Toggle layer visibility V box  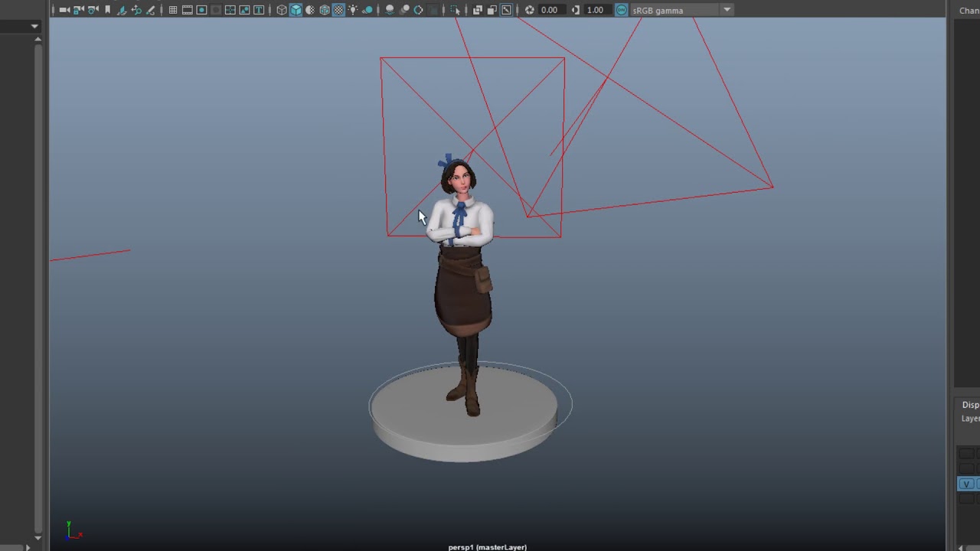coord(967,484)
